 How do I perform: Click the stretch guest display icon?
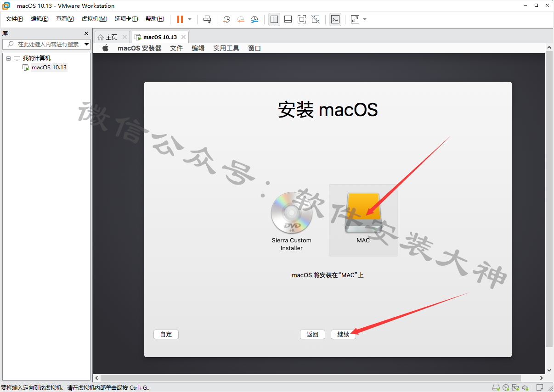(355, 19)
